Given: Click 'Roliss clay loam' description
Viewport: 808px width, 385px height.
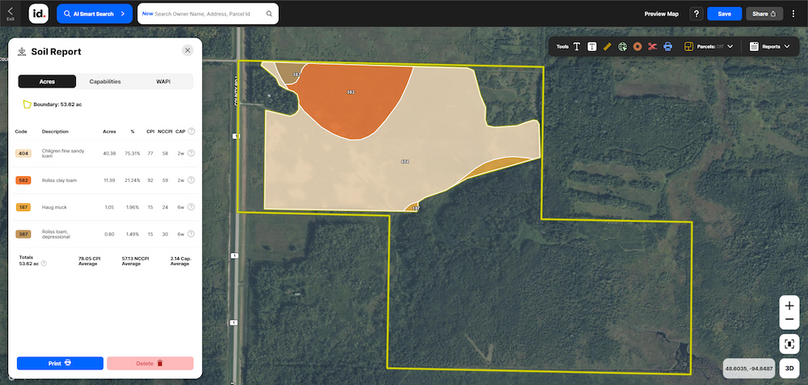Looking at the screenshot, I should tap(58, 180).
